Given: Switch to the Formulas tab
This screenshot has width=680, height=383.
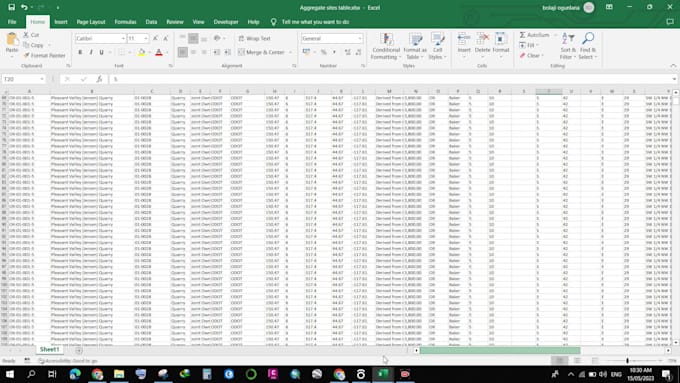Looking at the screenshot, I should [x=125, y=22].
